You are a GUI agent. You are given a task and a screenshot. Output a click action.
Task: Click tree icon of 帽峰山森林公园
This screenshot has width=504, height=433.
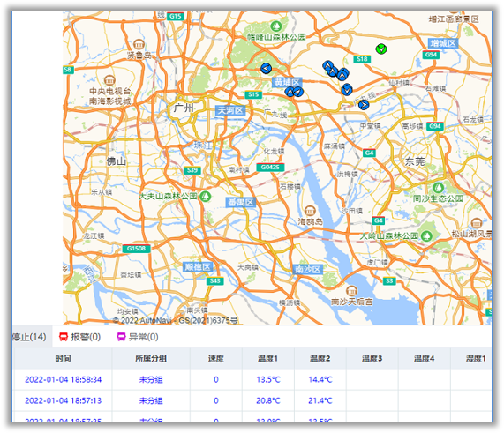click(275, 26)
